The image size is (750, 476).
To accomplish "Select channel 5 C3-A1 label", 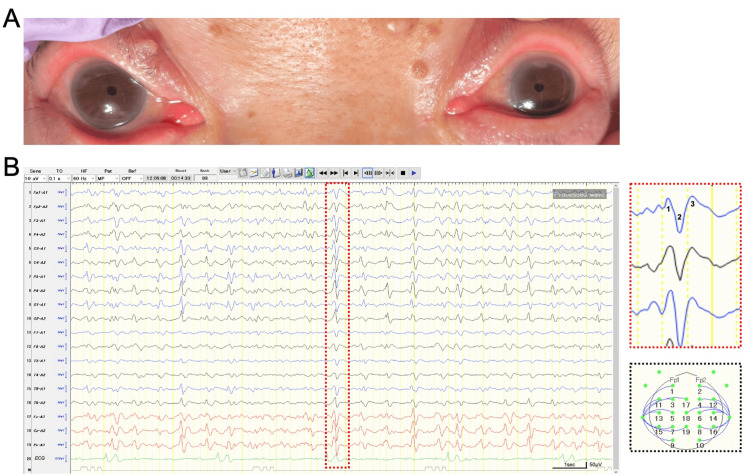I will tap(40, 248).
